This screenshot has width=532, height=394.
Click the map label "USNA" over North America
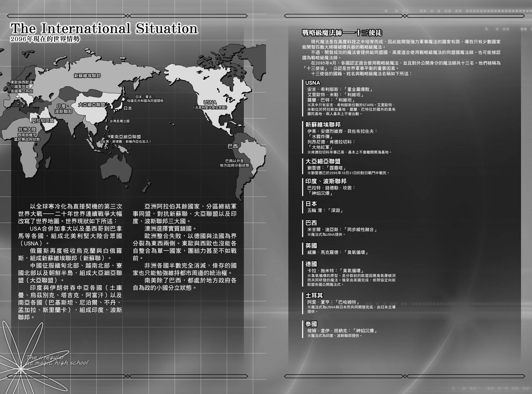210,102
